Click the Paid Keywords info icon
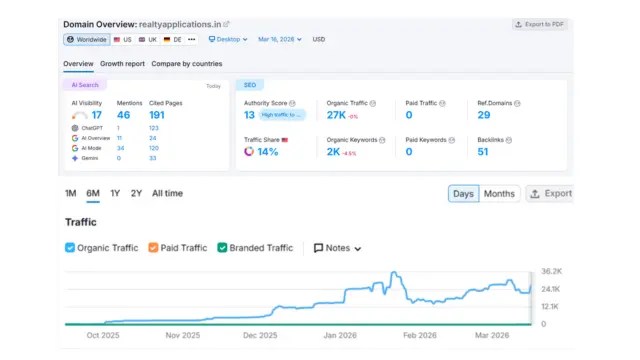The width and height of the screenshot is (640, 360). 452,140
